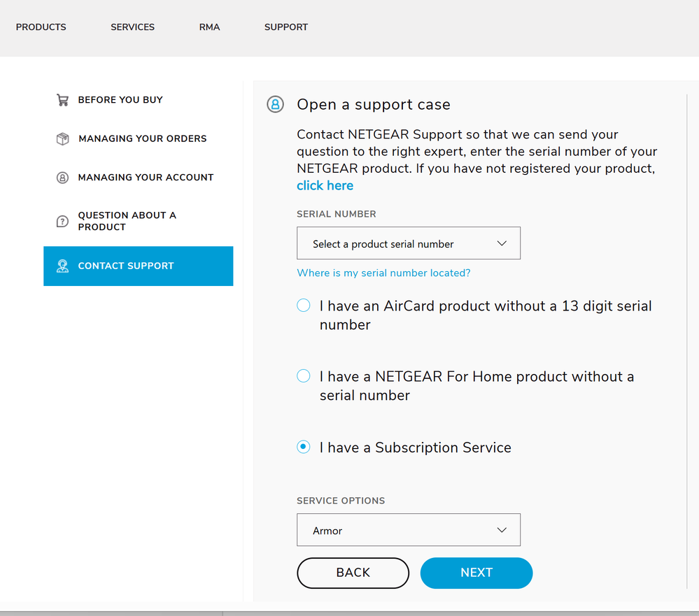Click the question mark icon beside Question About a Product
The image size is (699, 616).
(62, 221)
